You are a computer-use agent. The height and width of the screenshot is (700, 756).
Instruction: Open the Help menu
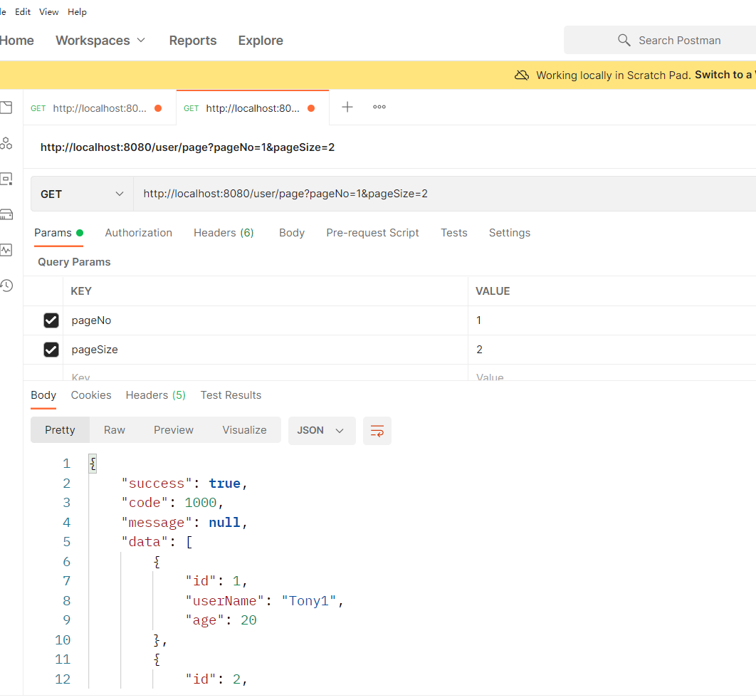pyautogui.click(x=77, y=12)
